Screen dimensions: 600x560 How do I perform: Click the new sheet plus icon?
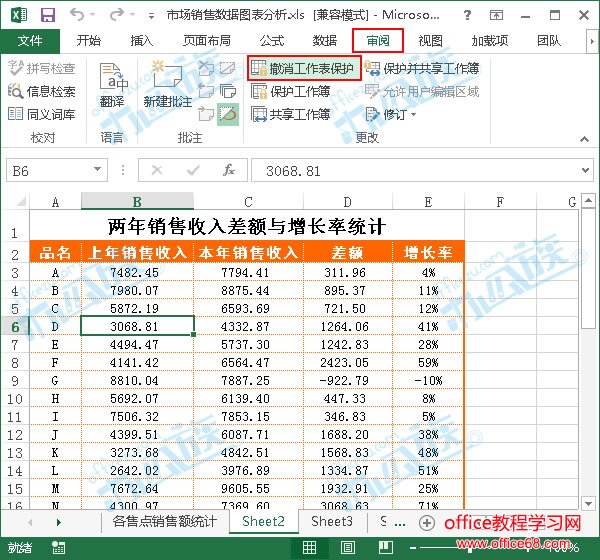click(x=427, y=522)
